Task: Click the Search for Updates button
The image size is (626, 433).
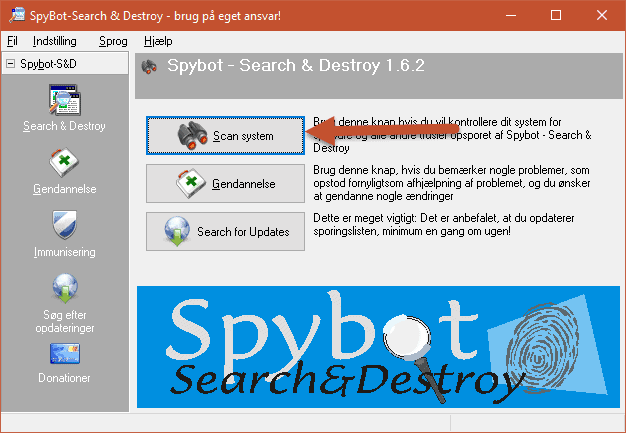Action: [225, 232]
